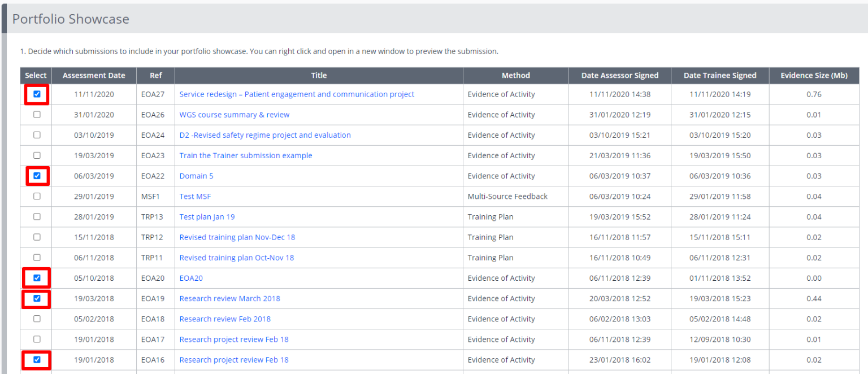This screenshot has height=374, width=868.
Task: Click the Date Assessor Signed column header
Action: 620,75
